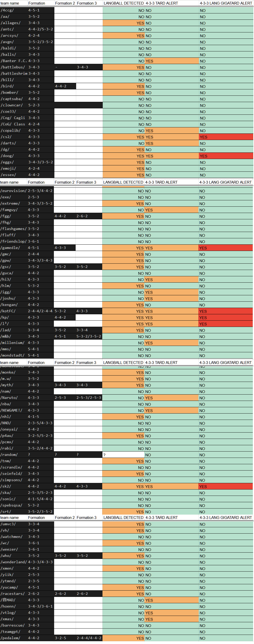Select Formation 3 value 2-5-3/2-5-3 in /Naruto/ row
This screenshot has width=254, height=644.
click(x=89, y=398)
